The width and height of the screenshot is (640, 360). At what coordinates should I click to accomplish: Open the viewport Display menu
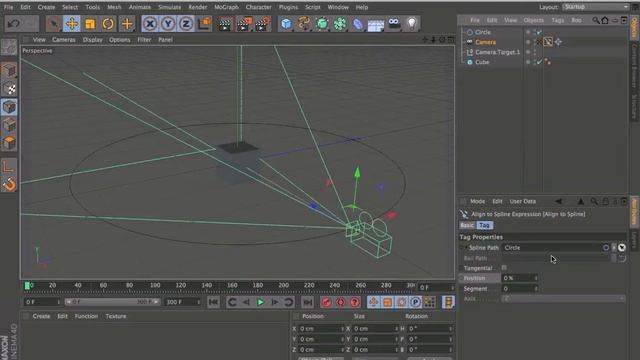coord(93,40)
